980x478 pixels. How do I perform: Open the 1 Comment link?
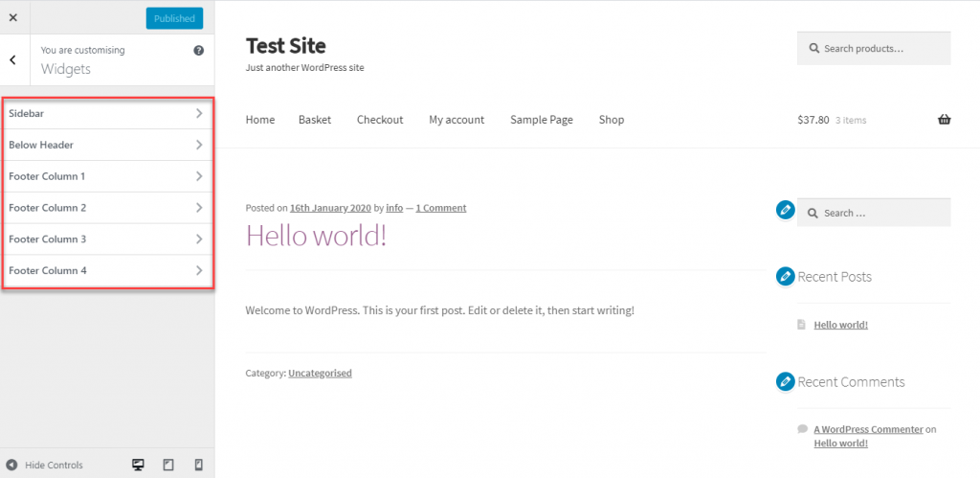pyautogui.click(x=440, y=208)
